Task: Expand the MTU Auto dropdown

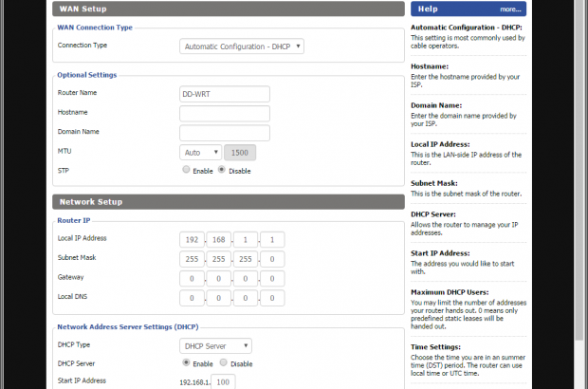Action: (x=200, y=152)
